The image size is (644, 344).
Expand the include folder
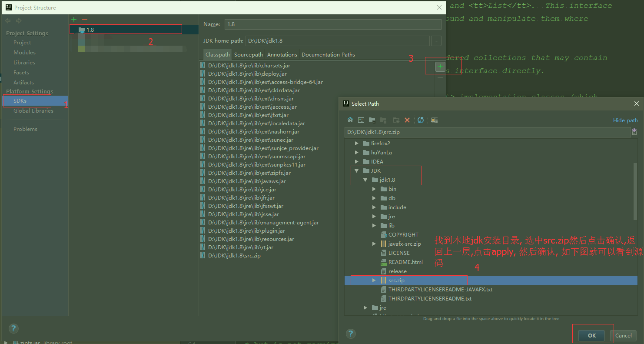374,207
